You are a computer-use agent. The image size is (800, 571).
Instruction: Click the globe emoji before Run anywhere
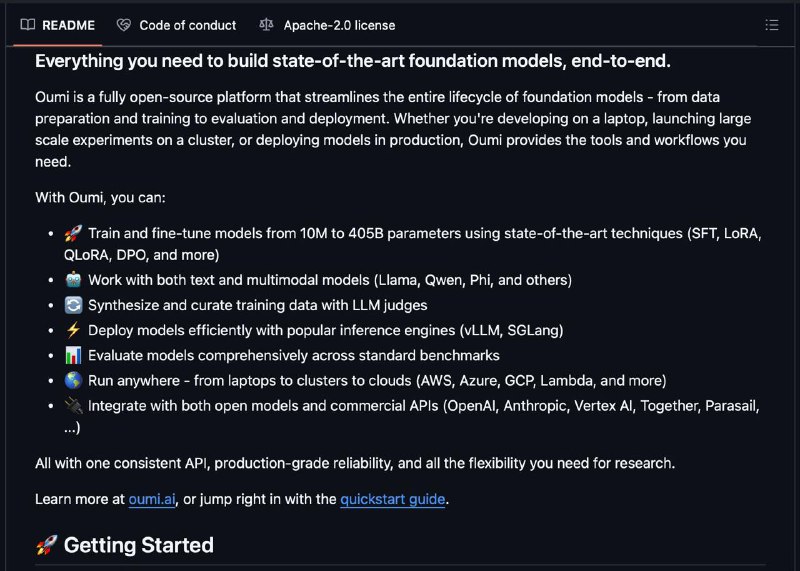73,380
